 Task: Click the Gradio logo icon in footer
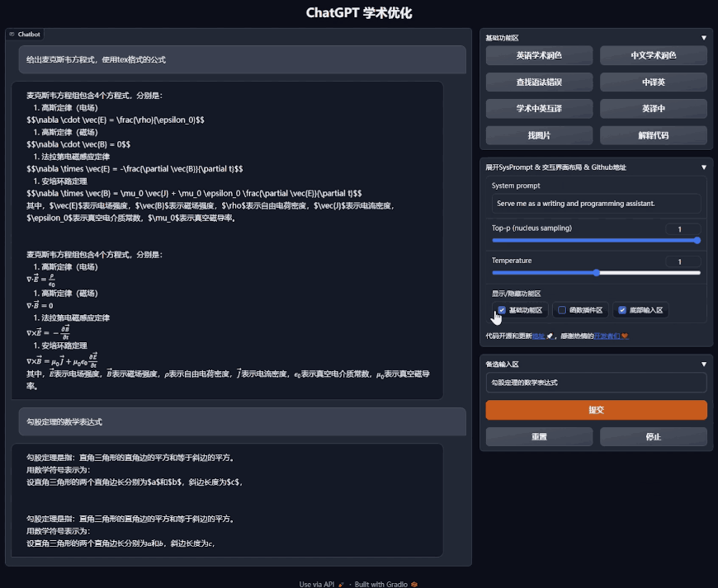(x=414, y=585)
